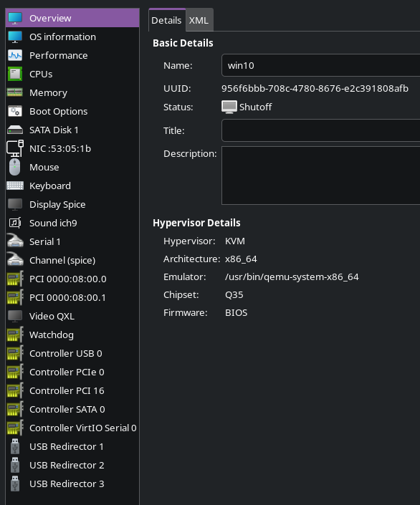This screenshot has height=505, width=420.
Task: Open CPUs hardware entry icon
Action: tap(15, 74)
